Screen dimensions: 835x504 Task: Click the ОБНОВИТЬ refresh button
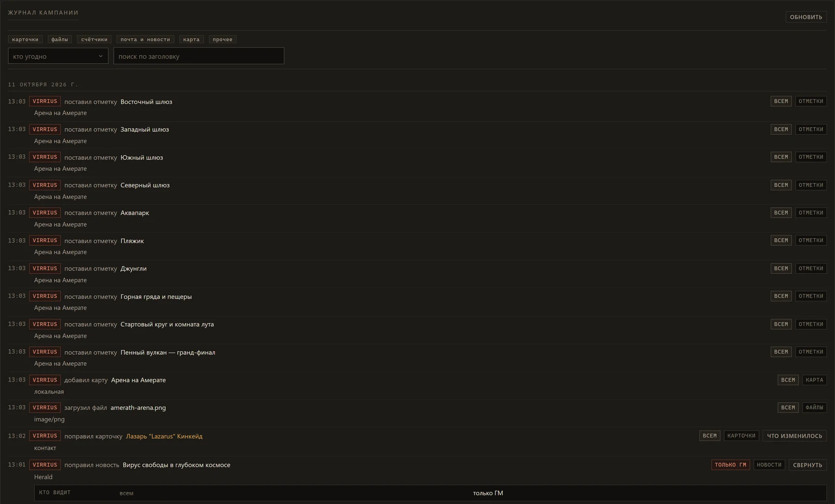point(806,17)
